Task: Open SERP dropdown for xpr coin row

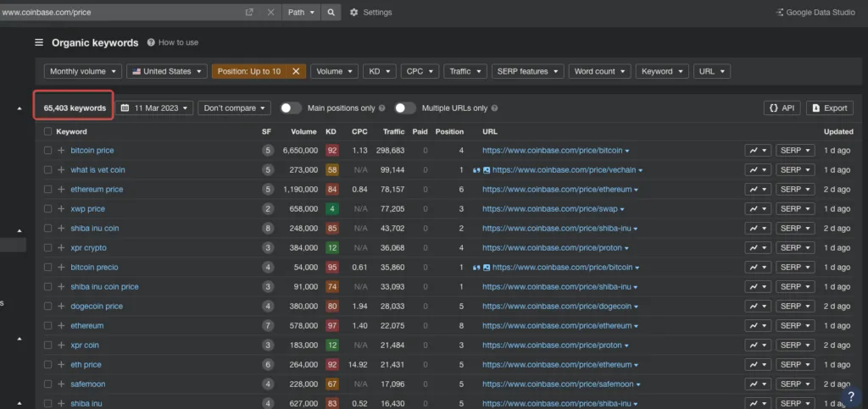Action: pos(795,345)
